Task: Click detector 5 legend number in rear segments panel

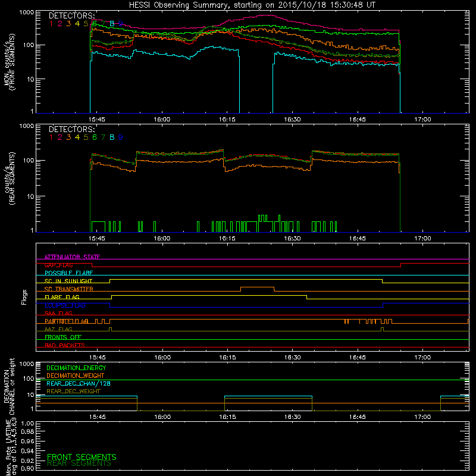Action: tap(86, 137)
